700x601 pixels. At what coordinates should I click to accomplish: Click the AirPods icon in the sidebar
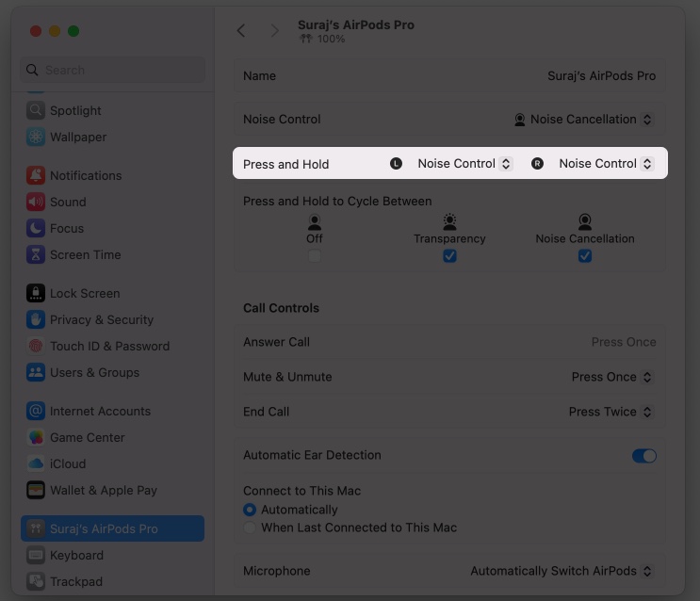click(x=35, y=528)
